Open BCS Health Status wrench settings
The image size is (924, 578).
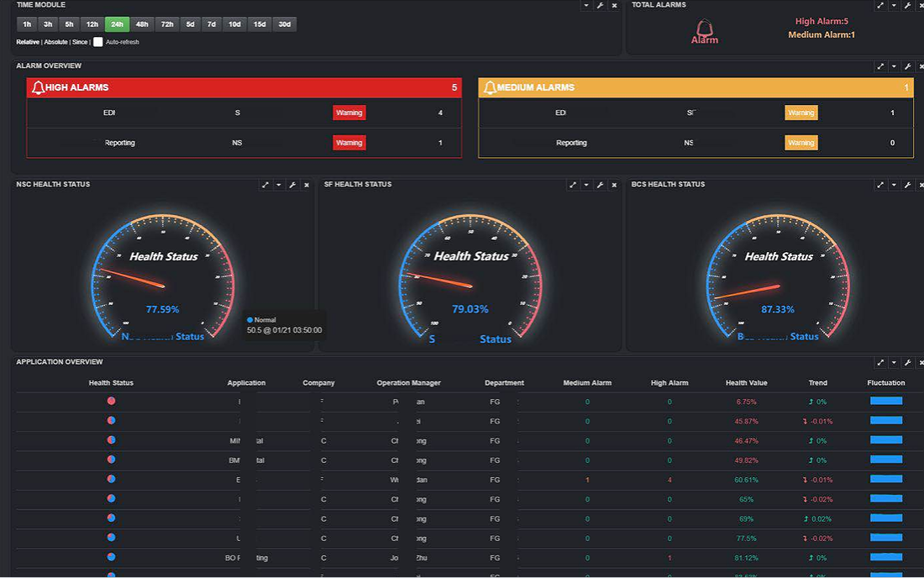908,185
